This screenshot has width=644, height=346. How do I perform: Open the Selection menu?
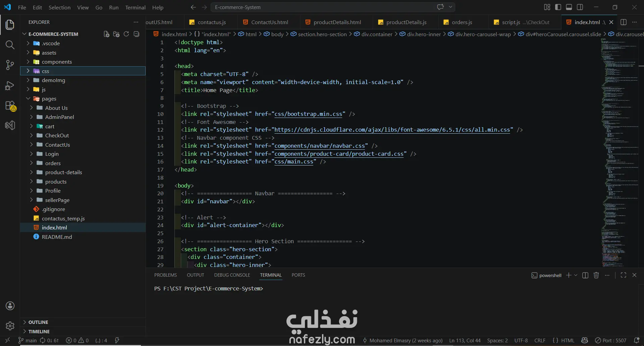[x=59, y=7]
